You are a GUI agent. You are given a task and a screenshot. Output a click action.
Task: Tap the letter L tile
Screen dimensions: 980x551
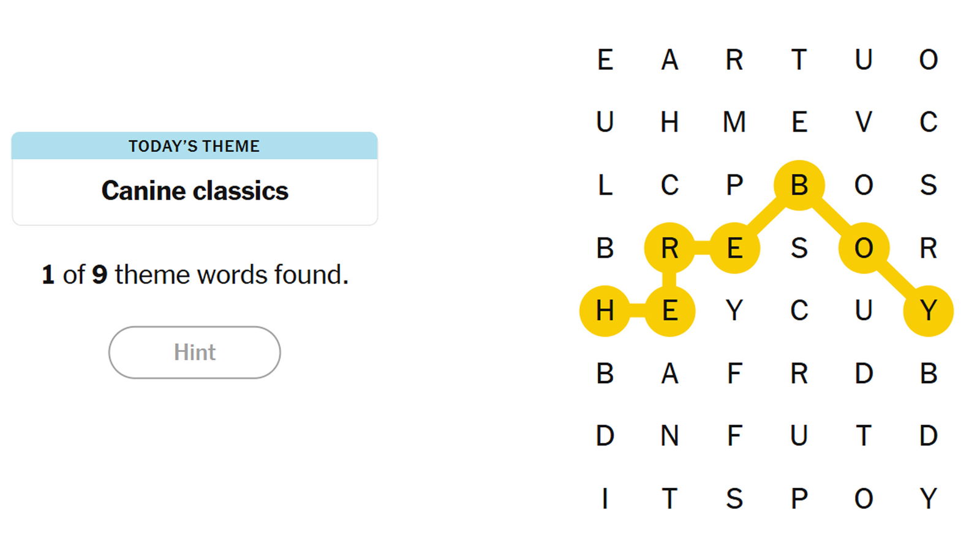(605, 185)
